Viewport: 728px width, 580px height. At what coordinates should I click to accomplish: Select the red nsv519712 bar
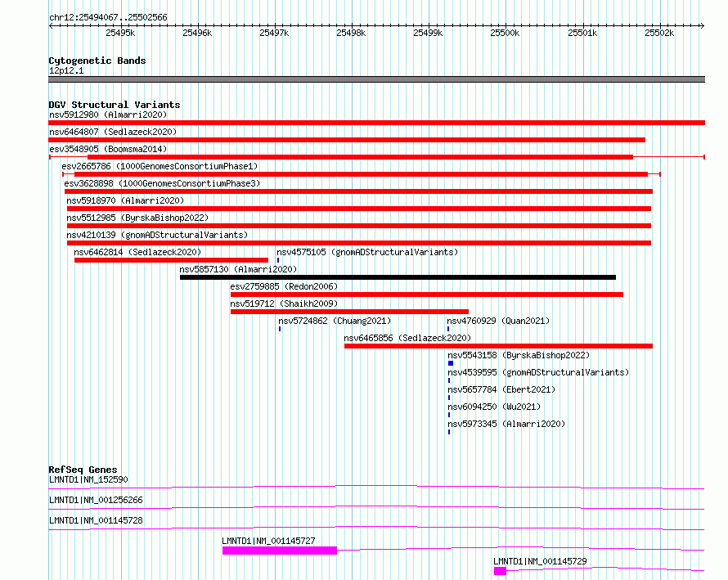pyautogui.click(x=349, y=312)
